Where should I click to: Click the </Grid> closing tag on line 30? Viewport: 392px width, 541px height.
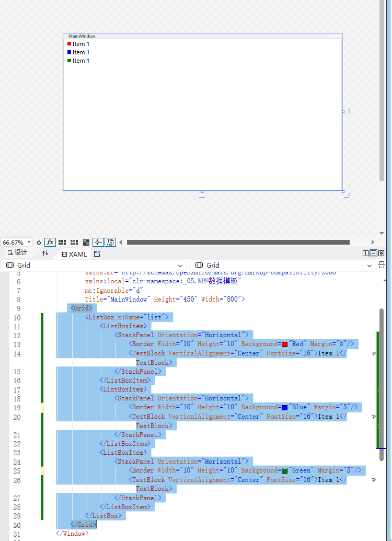83,524
